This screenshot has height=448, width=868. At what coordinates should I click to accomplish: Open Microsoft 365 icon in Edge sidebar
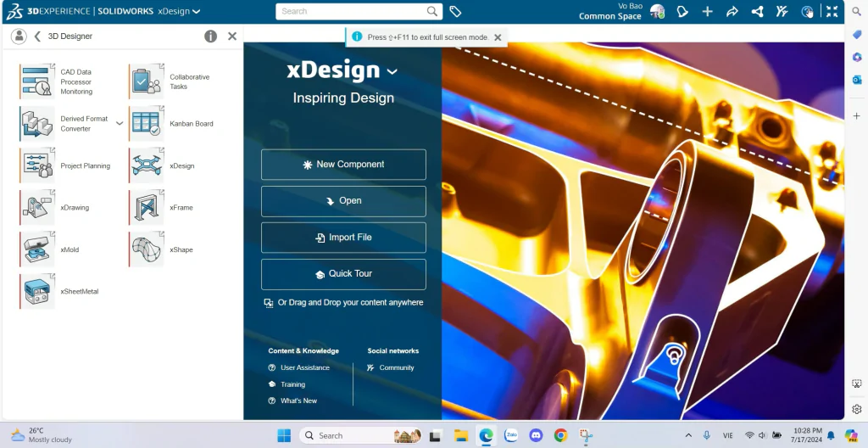point(856,57)
